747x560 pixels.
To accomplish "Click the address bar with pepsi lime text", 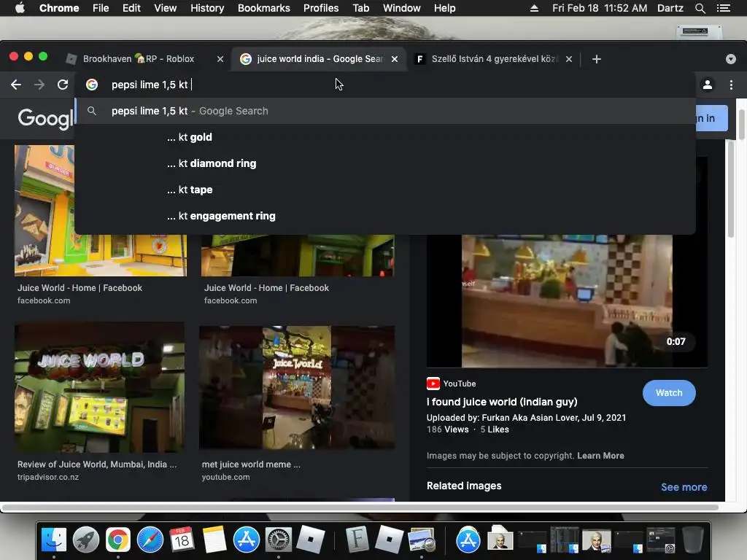I will point(386,85).
